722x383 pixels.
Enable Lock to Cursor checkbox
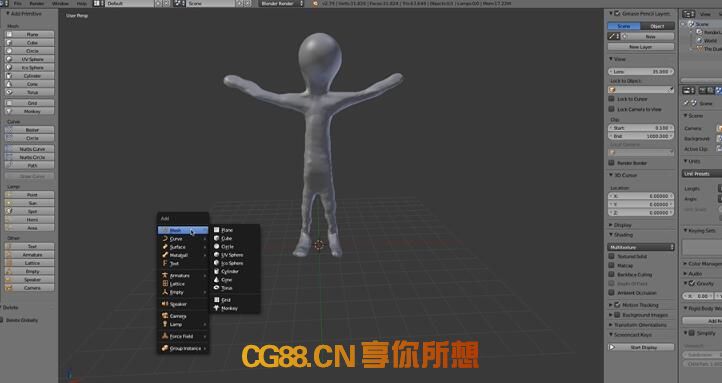[x=611, y=99]
